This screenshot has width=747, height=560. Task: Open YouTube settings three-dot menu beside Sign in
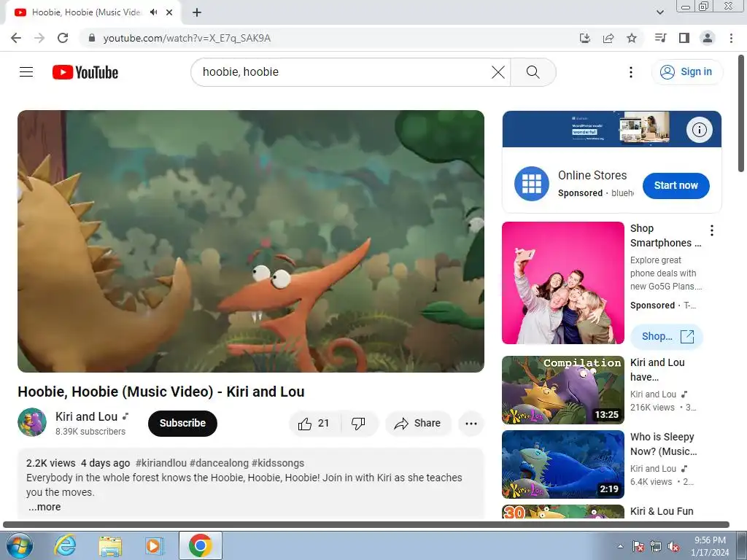point(631,72)
